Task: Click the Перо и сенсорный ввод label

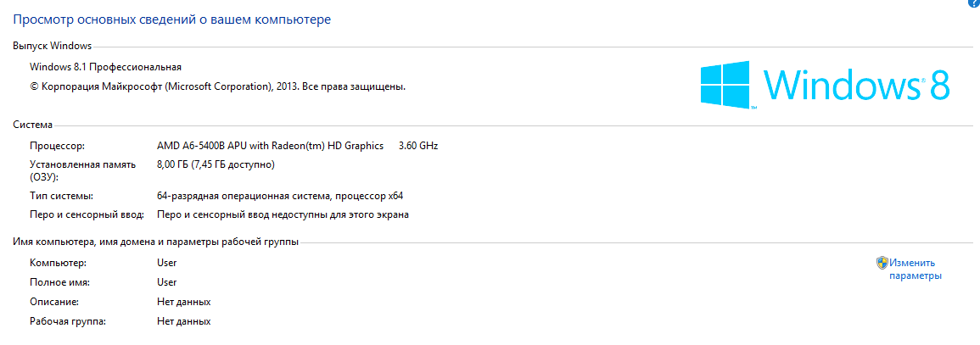Action: point(87,215)
